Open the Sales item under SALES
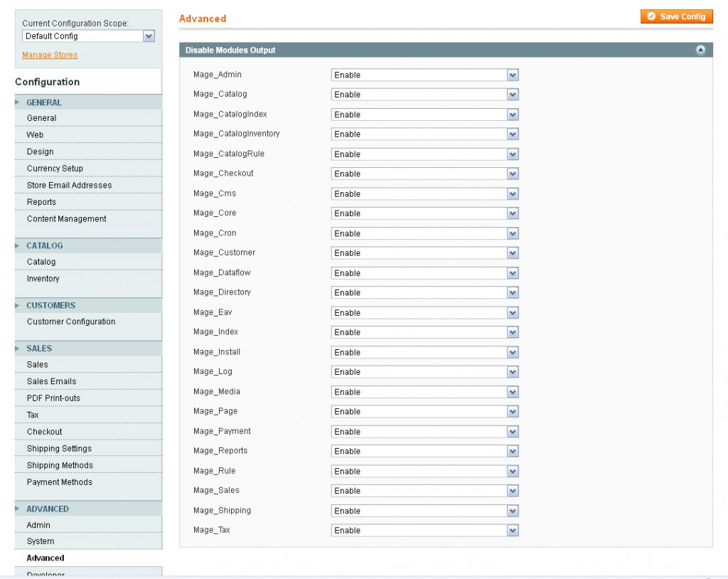728x579 pixels. (88, 364)
